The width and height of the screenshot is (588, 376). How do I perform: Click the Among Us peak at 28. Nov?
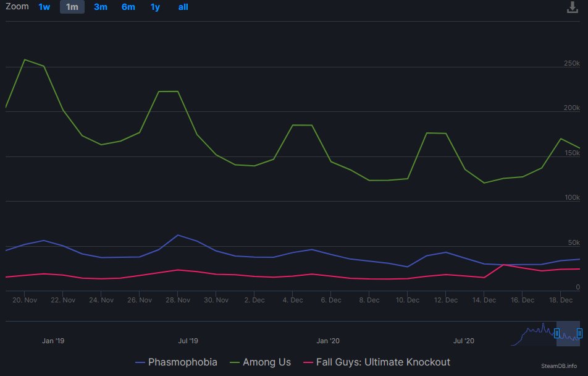click(177, 92)
